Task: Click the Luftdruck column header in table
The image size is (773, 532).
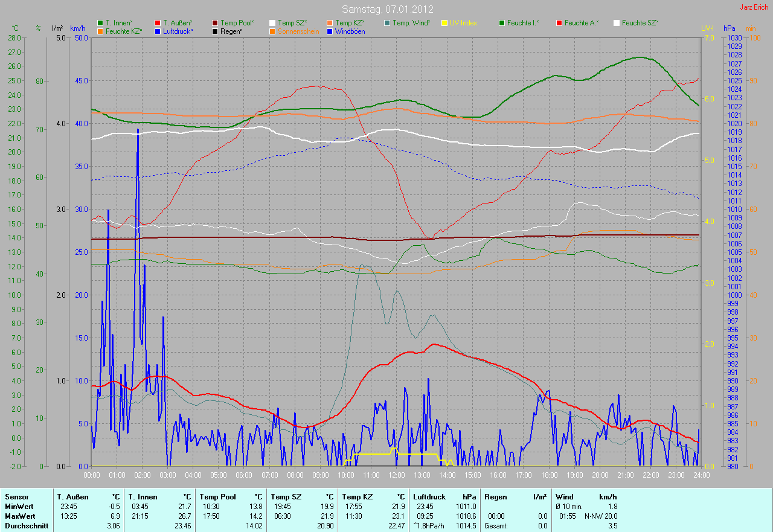Action: click(429, 496)
